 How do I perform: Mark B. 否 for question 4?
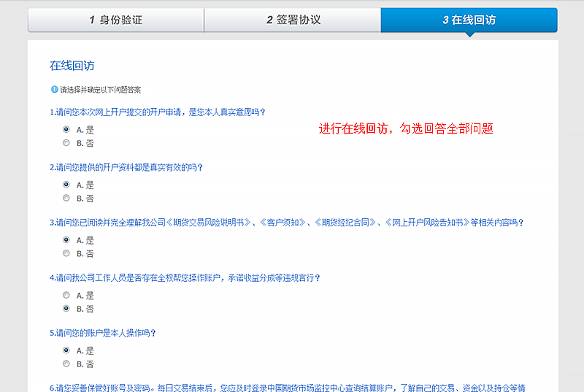[66, 308]
